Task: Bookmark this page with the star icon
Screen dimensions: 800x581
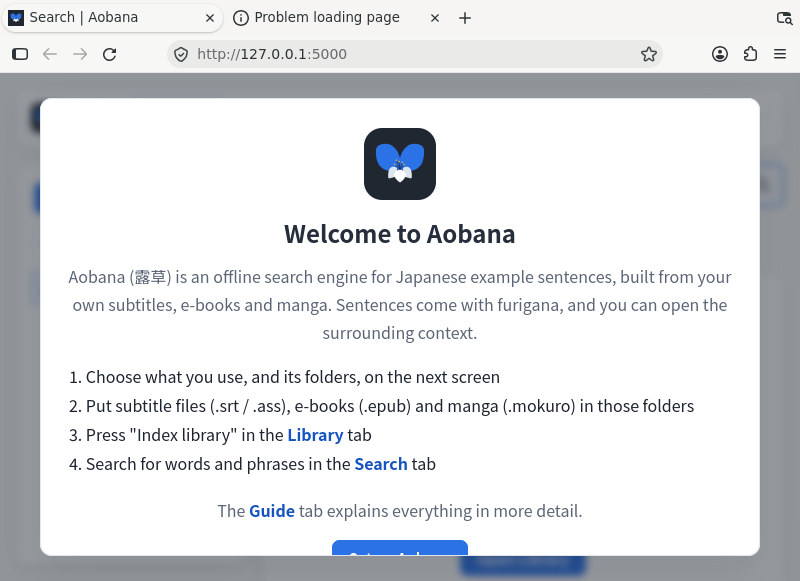Action: click(648, 54)
